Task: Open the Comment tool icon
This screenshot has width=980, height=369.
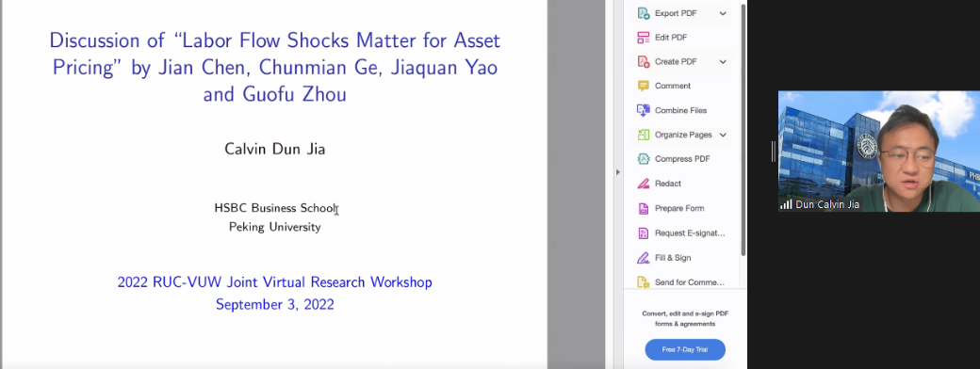Action: 643,87
